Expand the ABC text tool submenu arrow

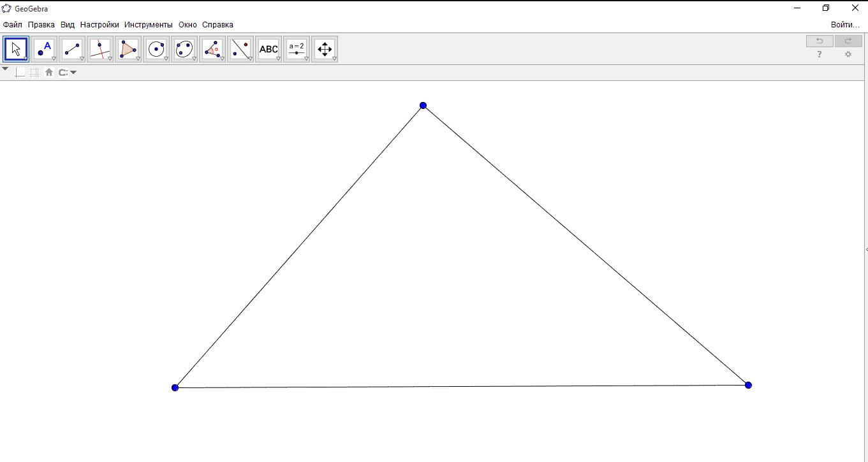278,59
